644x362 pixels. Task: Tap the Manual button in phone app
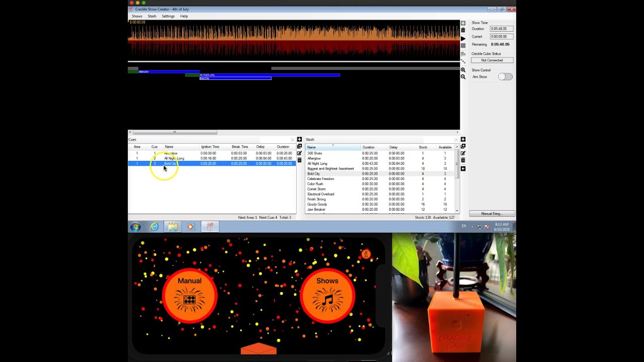tap(190, 296)
